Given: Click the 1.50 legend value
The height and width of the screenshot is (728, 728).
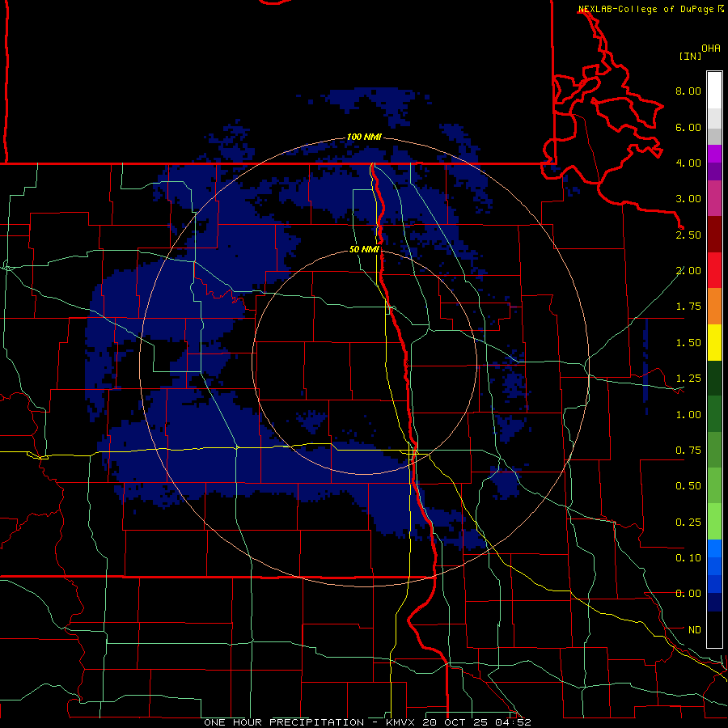Looking at the screenshot, I should [688, 343].
